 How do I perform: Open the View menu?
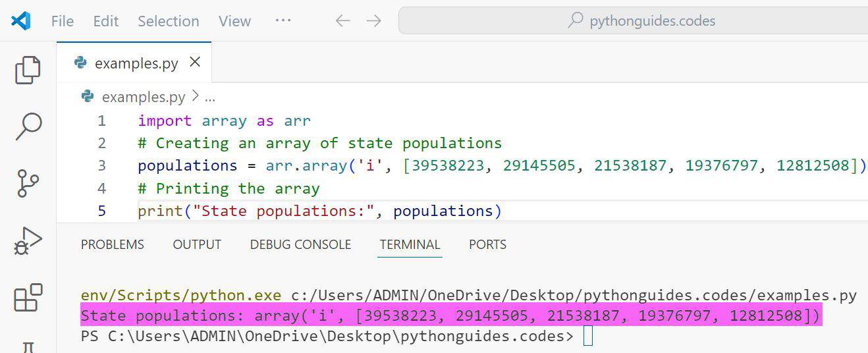[x=234, y=21]
